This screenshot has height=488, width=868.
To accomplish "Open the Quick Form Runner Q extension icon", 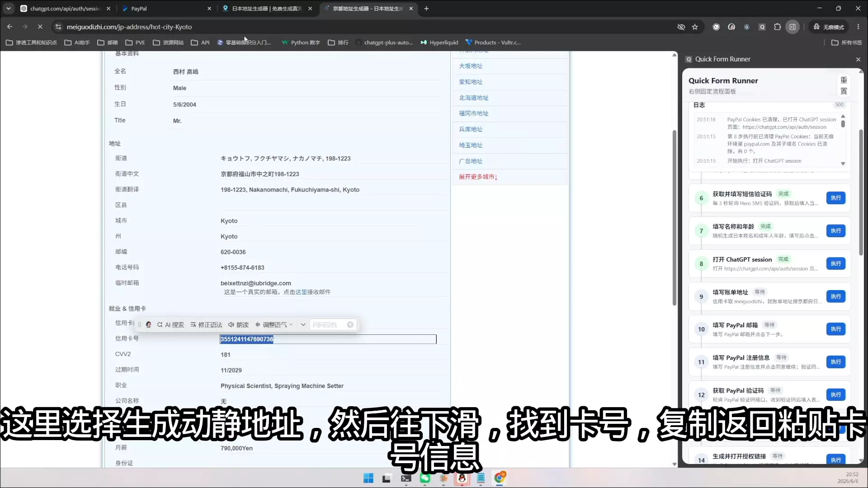I will (x=762, y=27).
